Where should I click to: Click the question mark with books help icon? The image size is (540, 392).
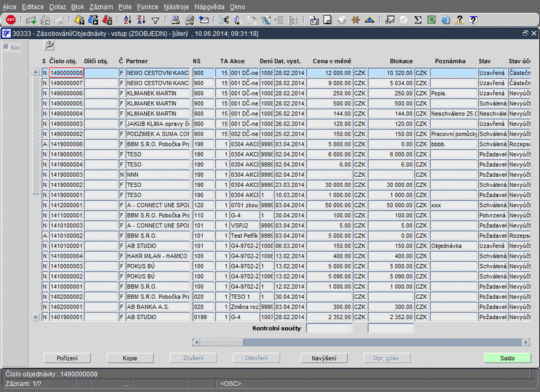pos(460,20)
